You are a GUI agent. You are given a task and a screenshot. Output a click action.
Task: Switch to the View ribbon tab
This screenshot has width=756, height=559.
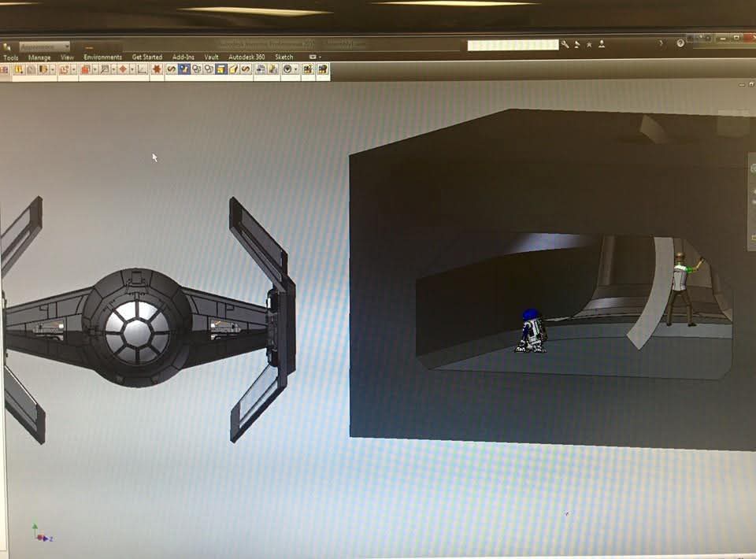(68, 57)
